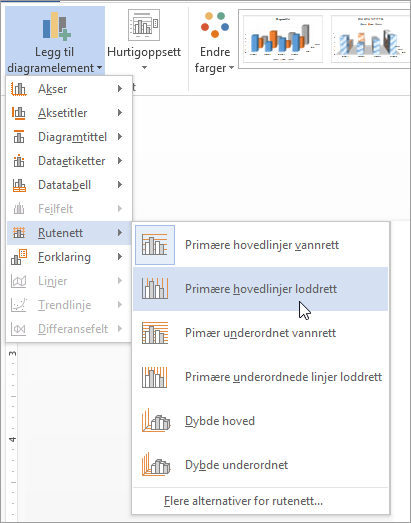Select the first 3D column chart style thumbnail
This screenshot has width=411, height=523.
(283, 39)
